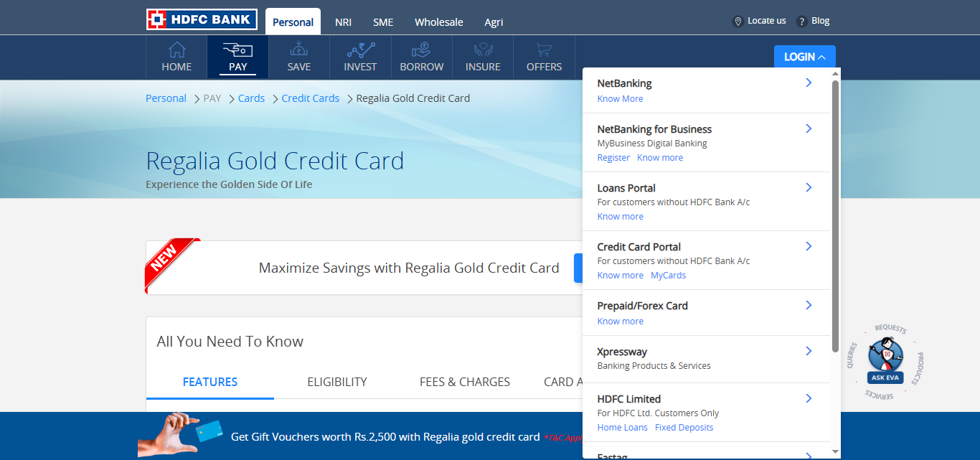Open the MyCards link

click(x=669, y=276)
